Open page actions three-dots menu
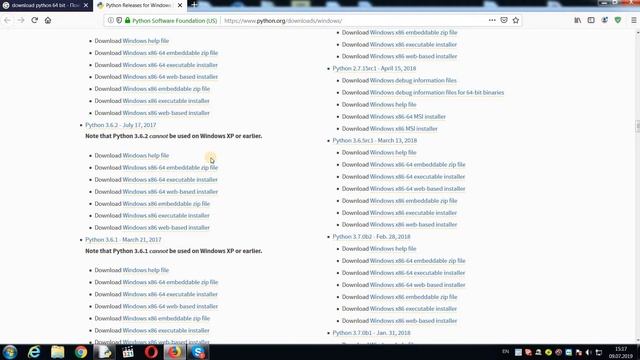The height and width of the screenshot is (360, 640). 492,20
